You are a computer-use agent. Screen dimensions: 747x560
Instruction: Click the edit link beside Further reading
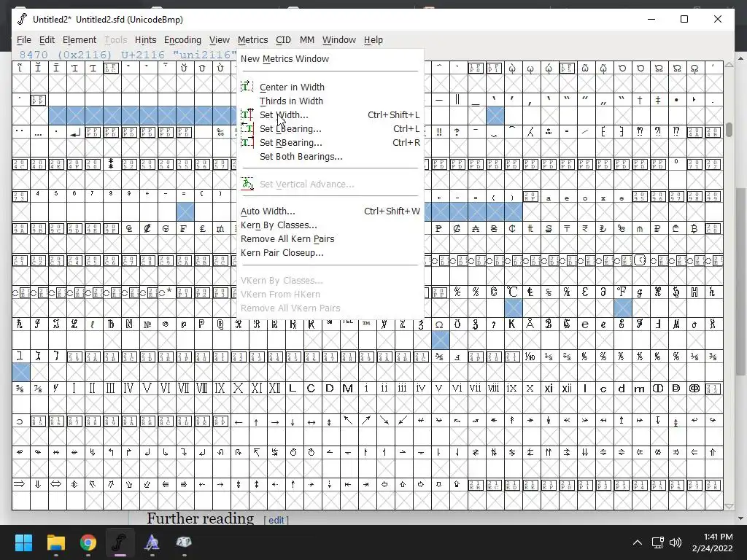[x=276, y=520]
